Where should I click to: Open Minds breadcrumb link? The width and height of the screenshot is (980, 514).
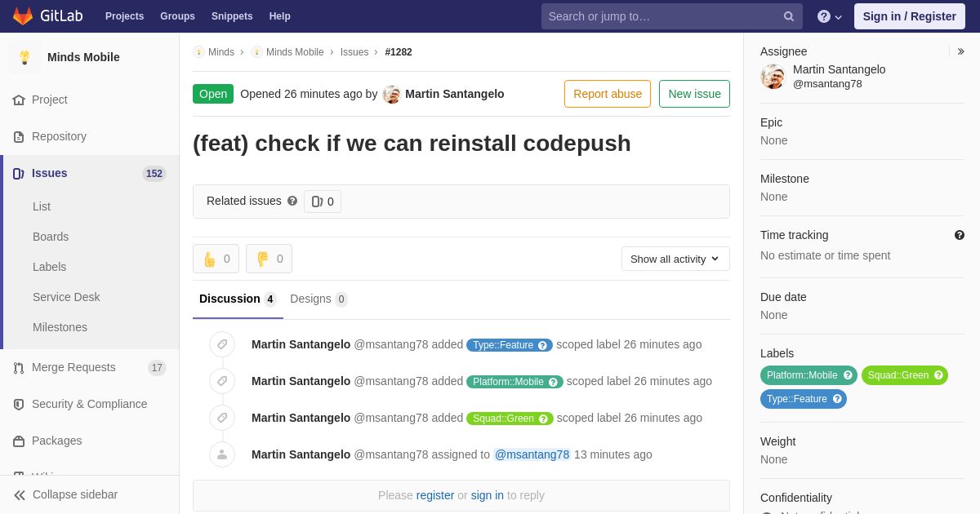click(221, 52)
